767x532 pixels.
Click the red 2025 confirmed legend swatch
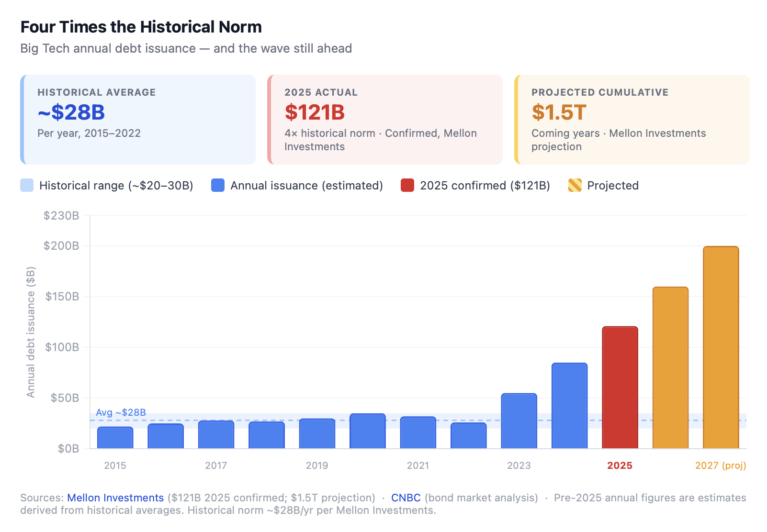[x=408, y=186]
